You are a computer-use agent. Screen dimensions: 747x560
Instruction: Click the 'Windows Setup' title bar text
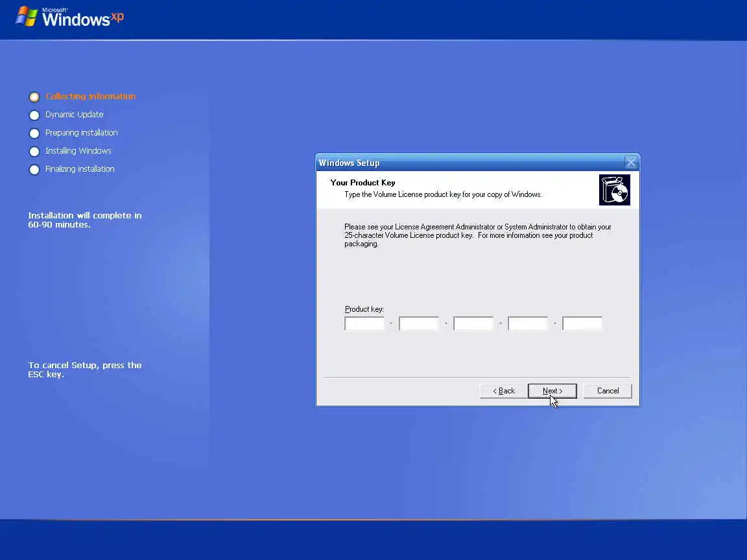350,163
